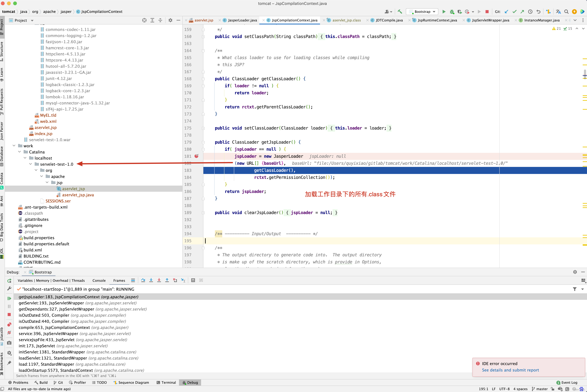
Task: Resume program in debugger sidebar
Action: tap(9, 298)
